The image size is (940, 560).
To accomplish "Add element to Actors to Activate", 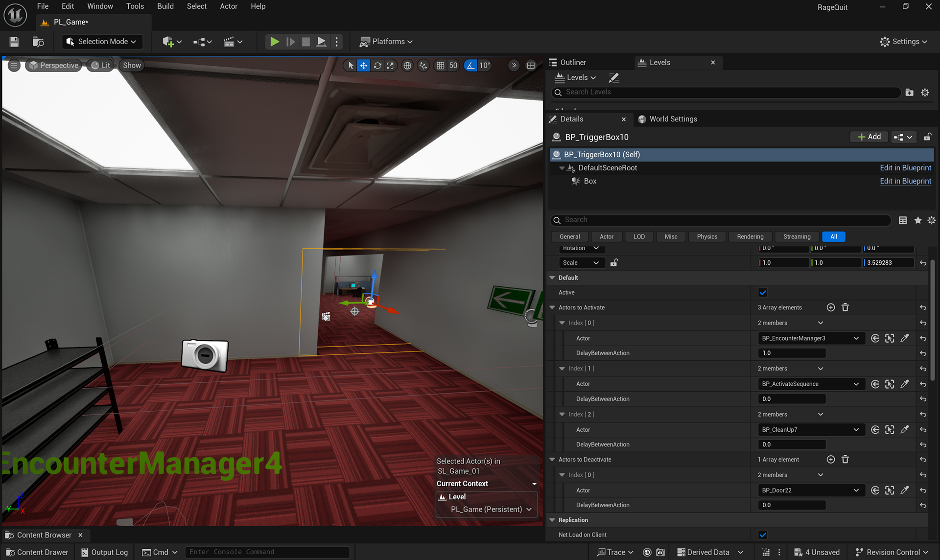I will coord(831,307).
